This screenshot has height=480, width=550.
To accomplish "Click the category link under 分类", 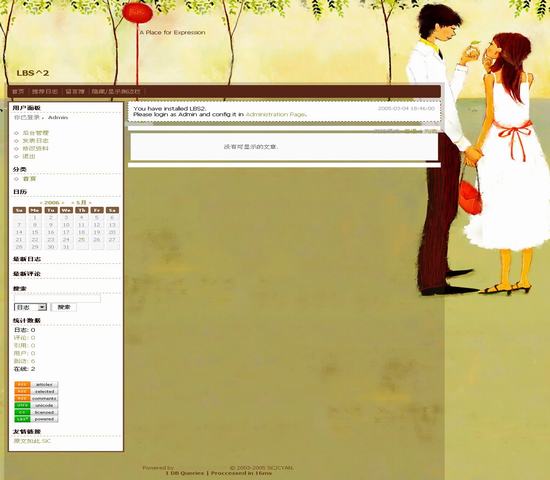I will click(x=29, y=179).
